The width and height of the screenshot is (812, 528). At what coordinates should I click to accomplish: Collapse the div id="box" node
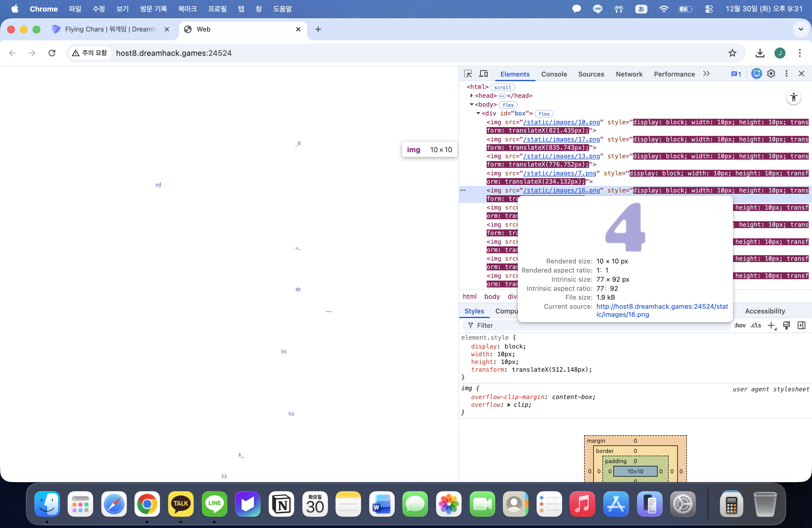(478, 113)
